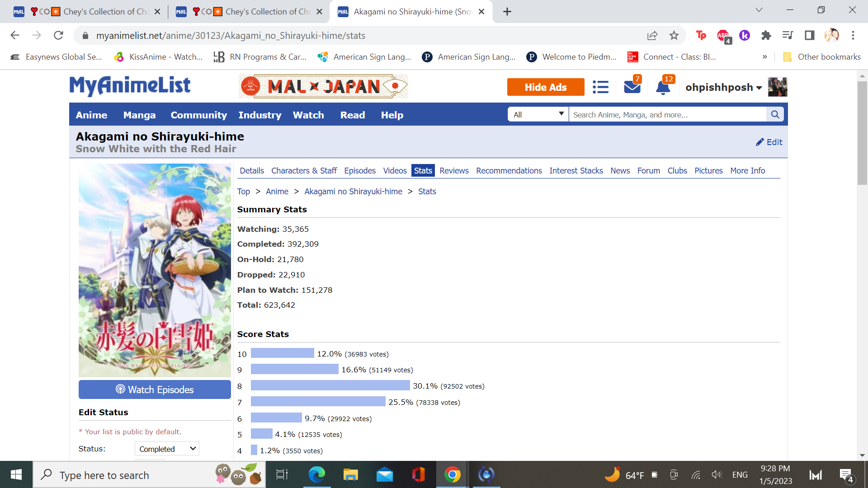The image size is (868, 488).
Task: Open a new browser tab
Action: (x=507, y=12)
